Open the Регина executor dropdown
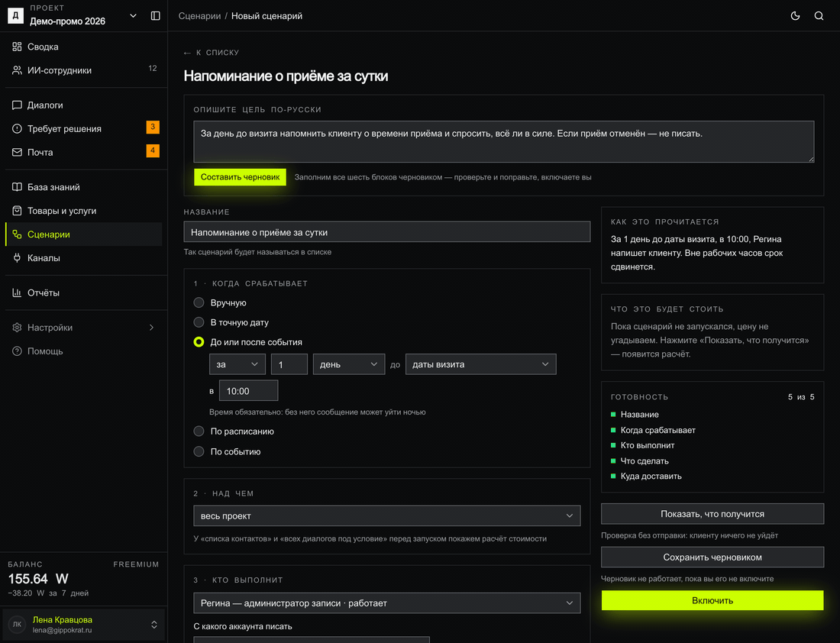 pos(387,603)
